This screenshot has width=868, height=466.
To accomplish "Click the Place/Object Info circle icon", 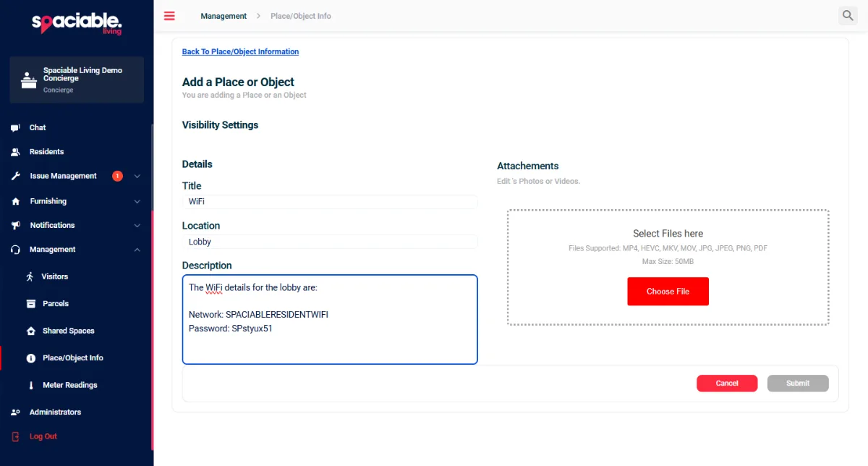I will coord(30,358).
